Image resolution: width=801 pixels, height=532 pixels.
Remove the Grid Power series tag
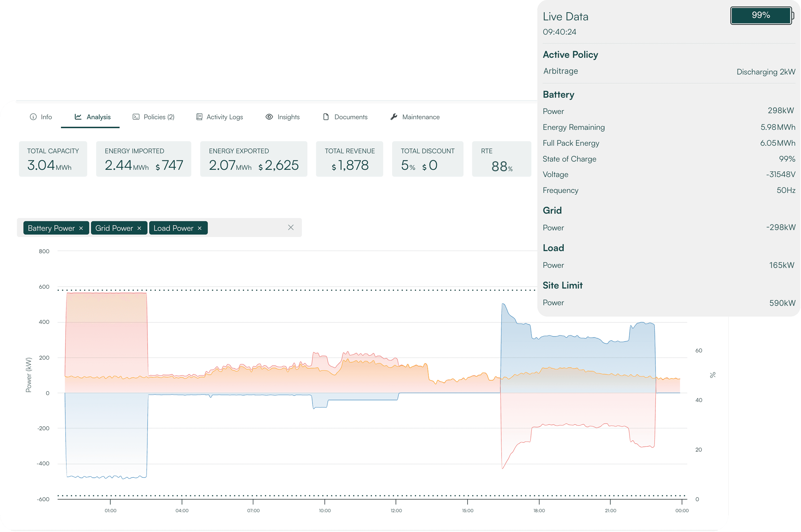pos(139,228)
